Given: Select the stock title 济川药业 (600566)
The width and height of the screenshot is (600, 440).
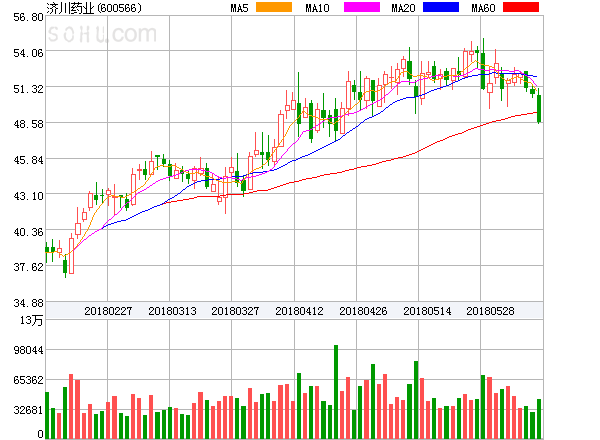Looking at the screenshot, I should click(x=94, y=8).
